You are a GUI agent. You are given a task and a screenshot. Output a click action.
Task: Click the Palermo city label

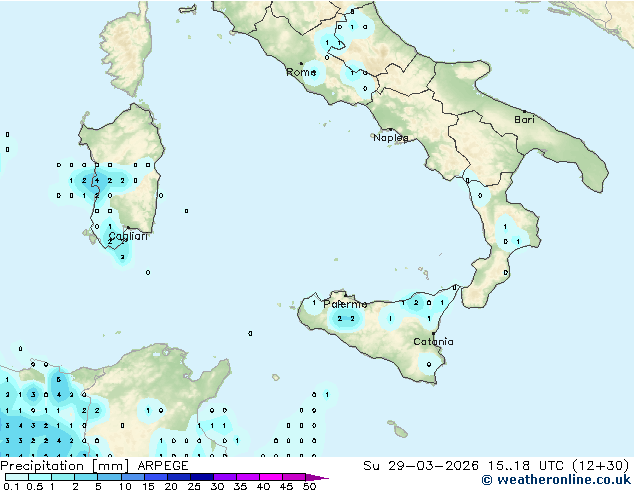345,304
